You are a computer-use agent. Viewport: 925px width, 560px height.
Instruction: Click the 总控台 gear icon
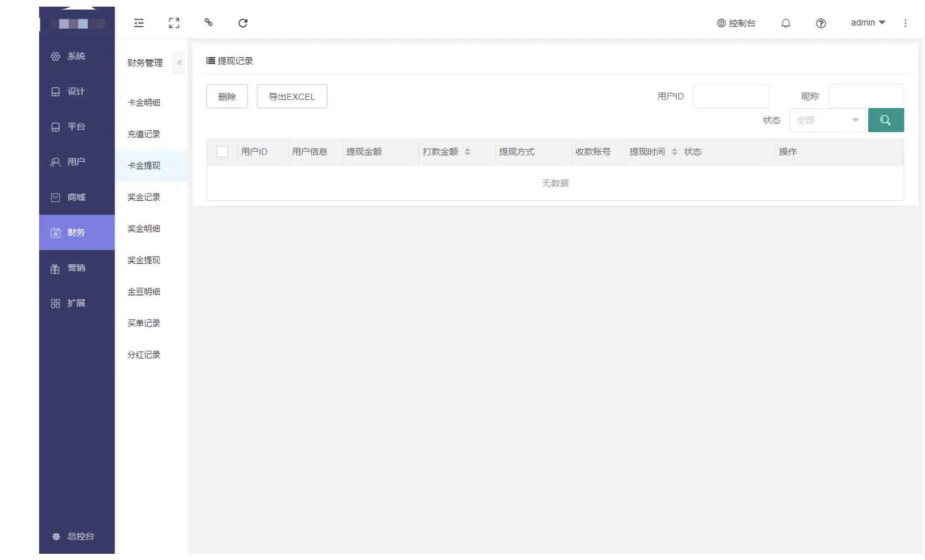click(56, 537)
